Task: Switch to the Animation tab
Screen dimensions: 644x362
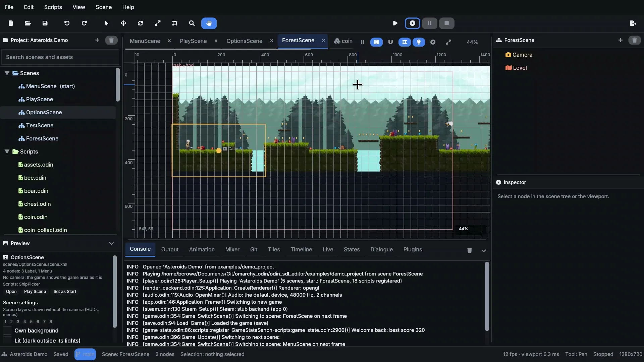Action: click(x=202, y=249)
